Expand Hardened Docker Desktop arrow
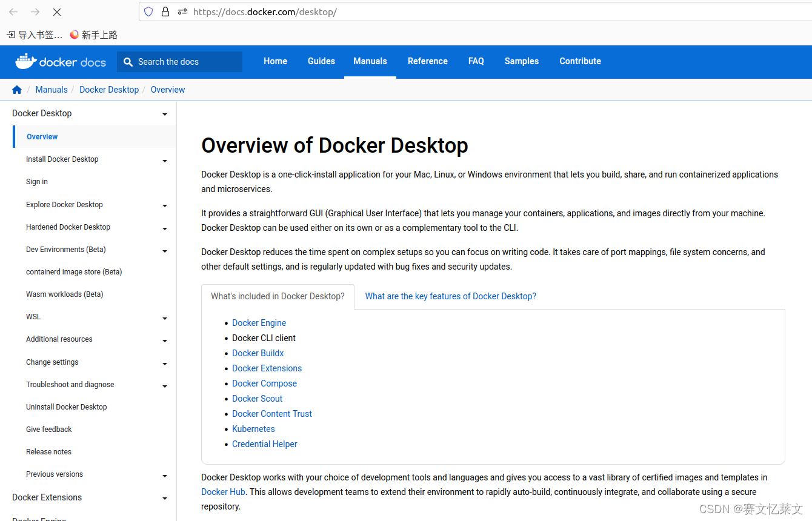 pos(165,229)
